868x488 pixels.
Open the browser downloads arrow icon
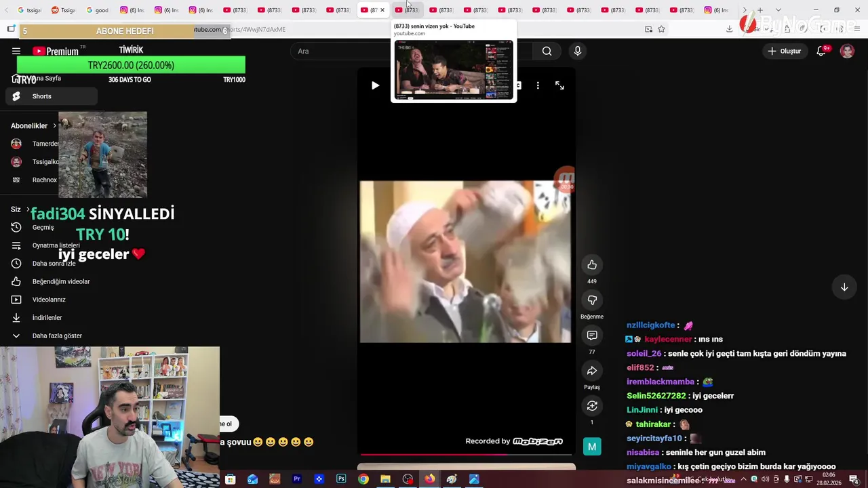point(729,29)
